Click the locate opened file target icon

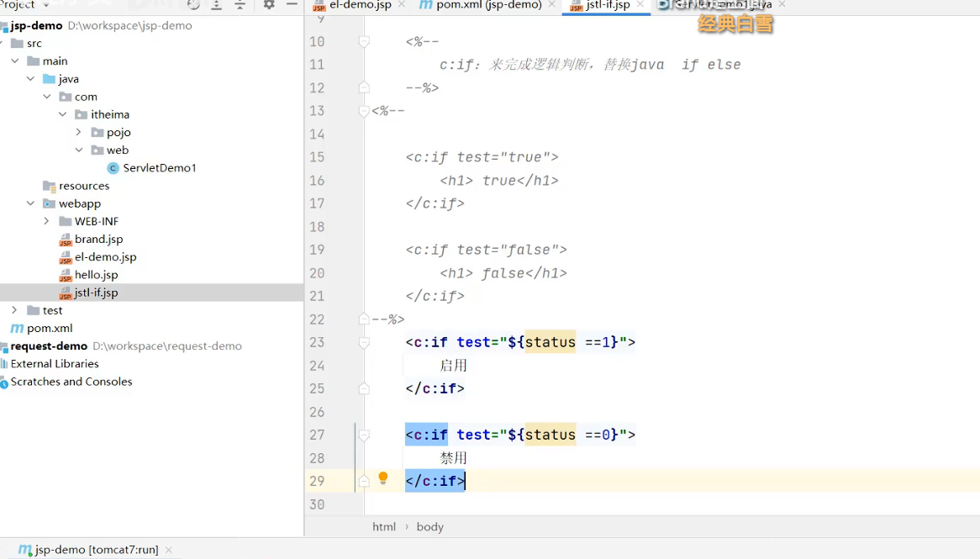tap(194, 4)
